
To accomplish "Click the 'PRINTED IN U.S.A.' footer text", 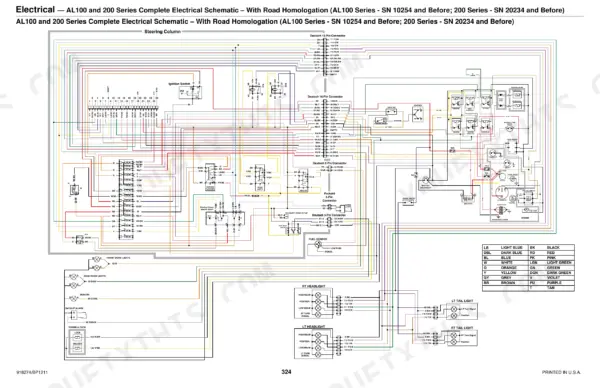I will click(561, 372).
